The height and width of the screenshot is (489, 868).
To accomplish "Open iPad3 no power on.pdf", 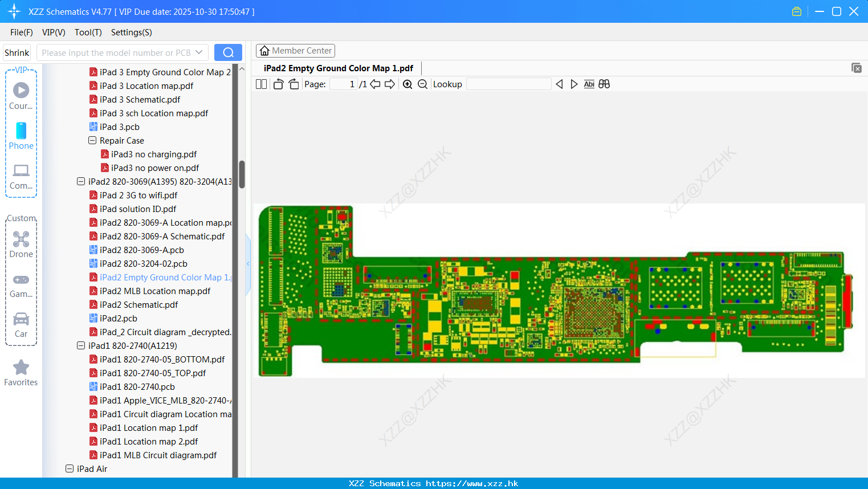I will [x=150, y=168].
